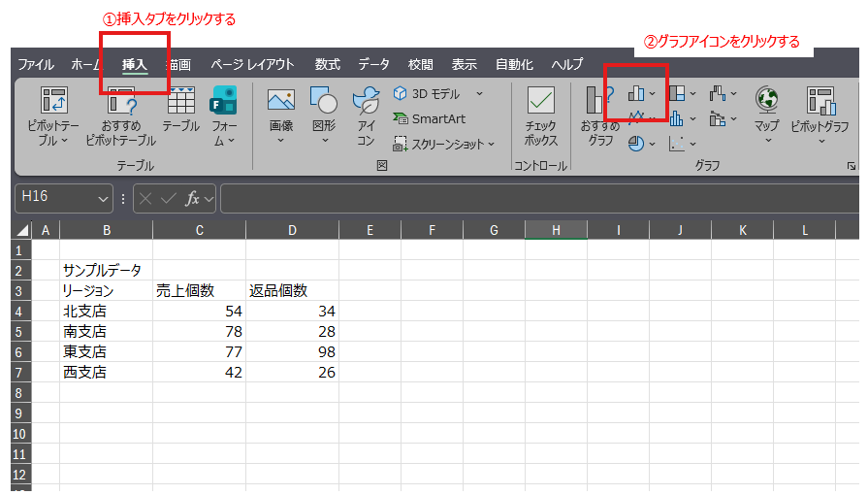Click the SmartArt button
The height and width of the screenshot is (495, 868).
coord(429,118)
